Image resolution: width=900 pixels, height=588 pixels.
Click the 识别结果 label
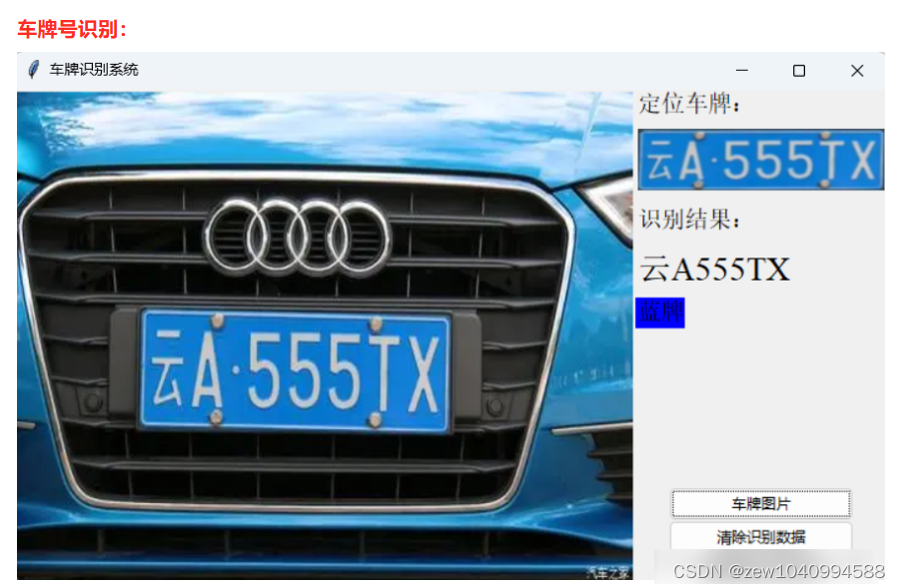point(690,220)
